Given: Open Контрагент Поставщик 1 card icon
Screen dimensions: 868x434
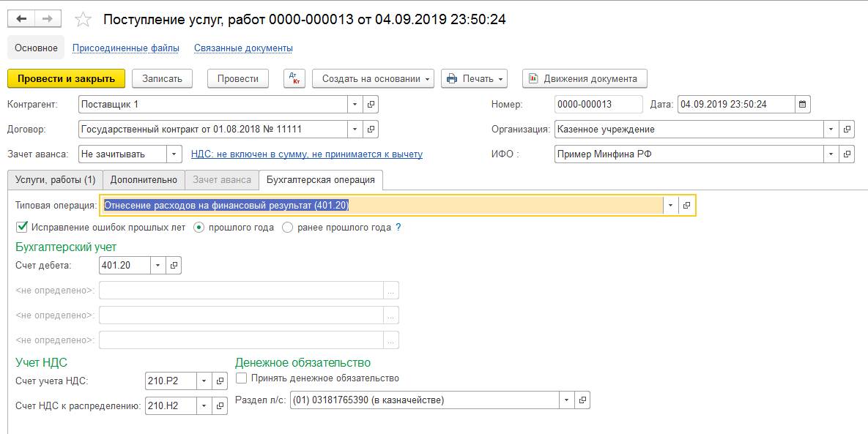Looking at the screenshot, I should pyautogui.click(x=371, y=104).
